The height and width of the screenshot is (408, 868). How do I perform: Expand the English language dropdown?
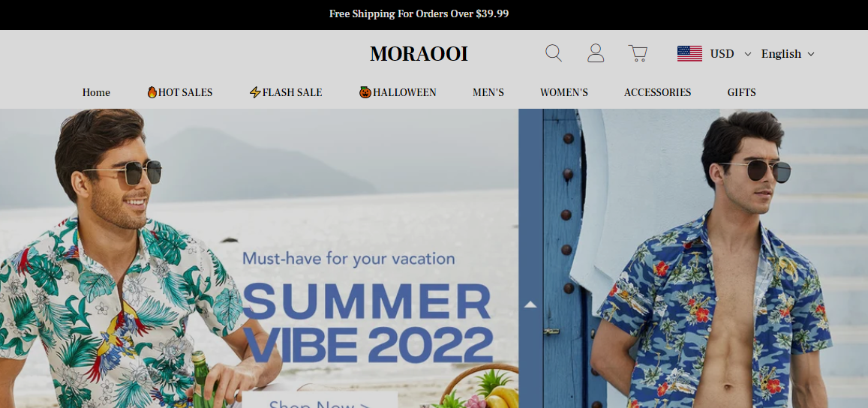[788, 54]
